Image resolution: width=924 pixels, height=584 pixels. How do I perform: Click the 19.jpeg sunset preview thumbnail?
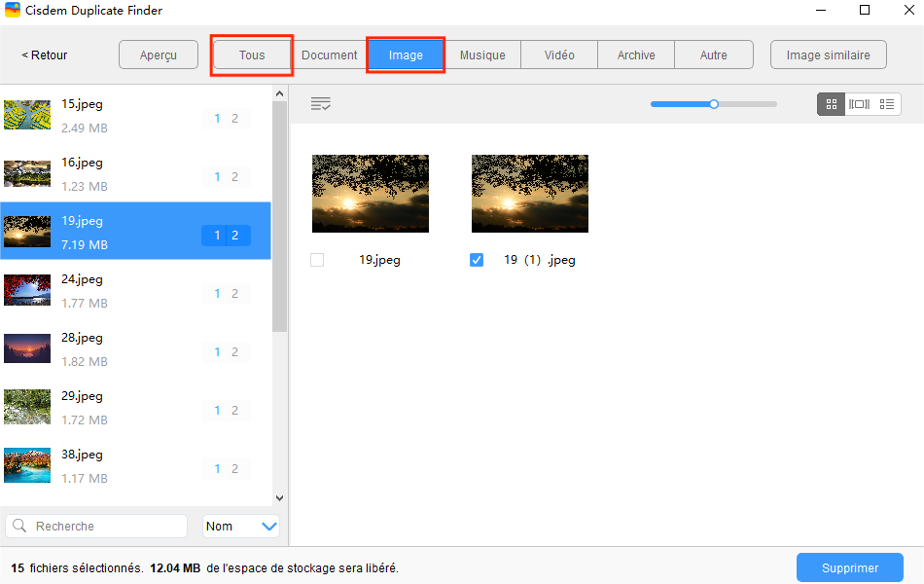point(370,194)
